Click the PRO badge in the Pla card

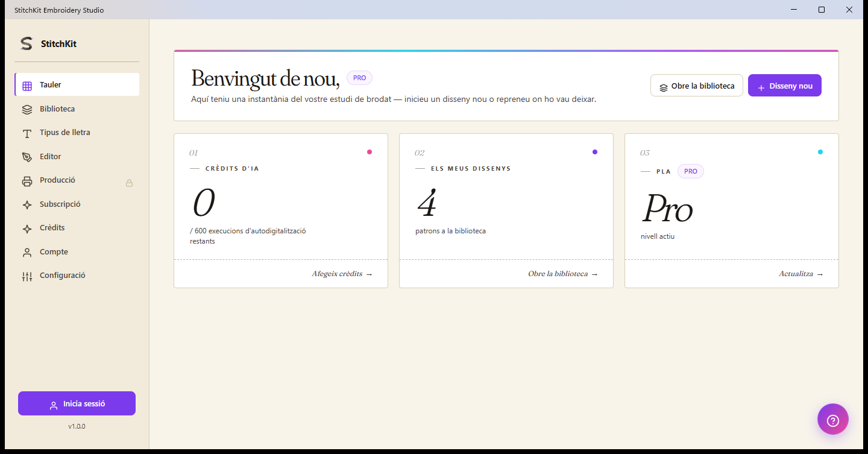click(x=691, y=171)
